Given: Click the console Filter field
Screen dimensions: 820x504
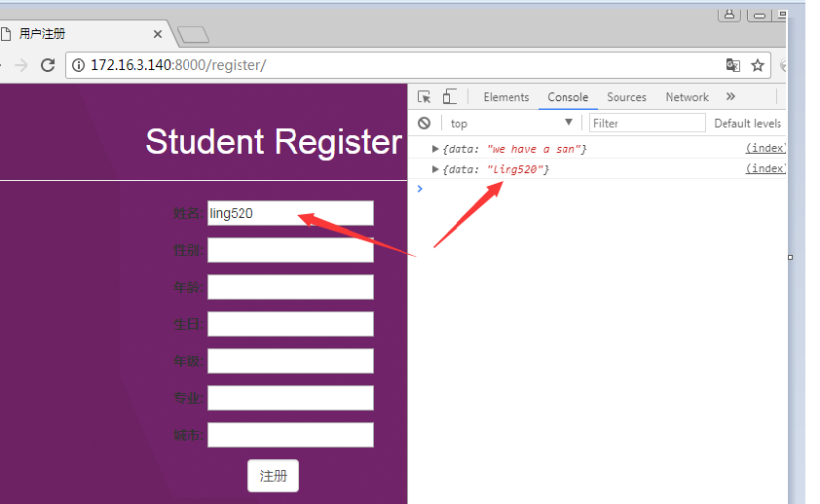Looking at the screenshot, I should coord(647,124).
